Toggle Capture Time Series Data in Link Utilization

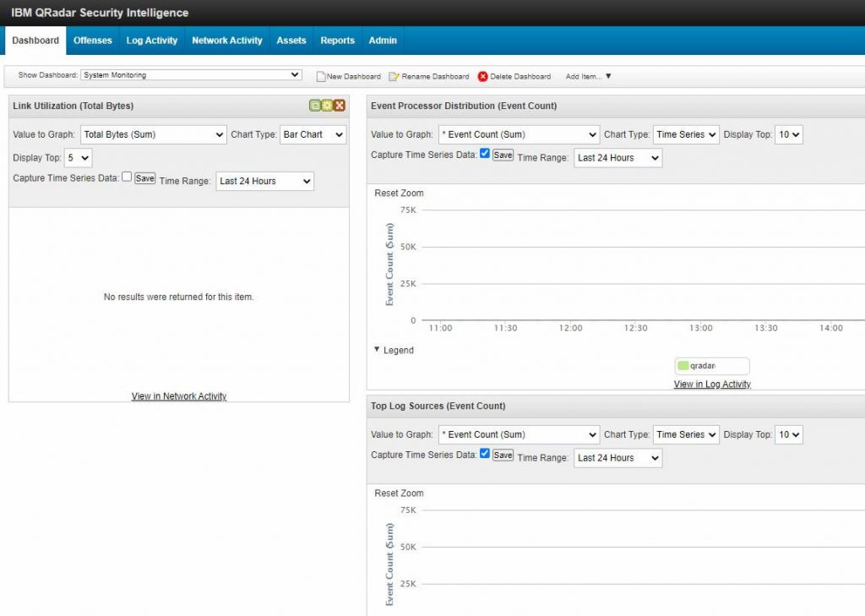point(127,177)
